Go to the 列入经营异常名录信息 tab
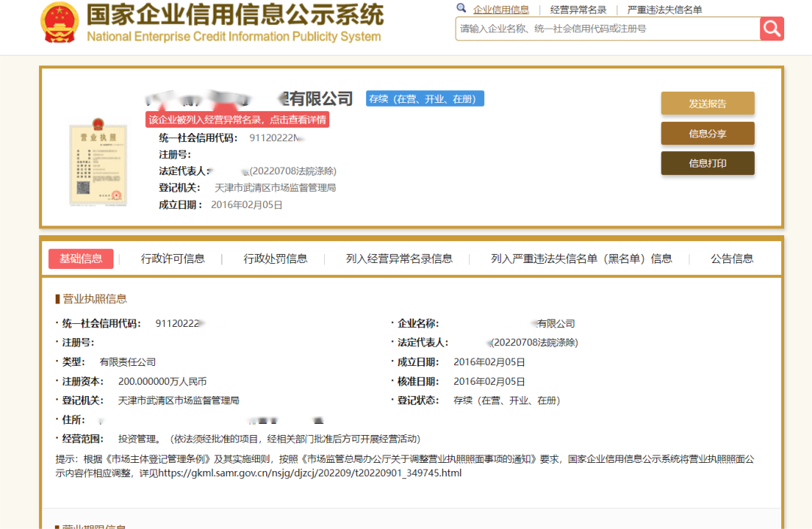This screenshot has width=812, height=529. [399, 258]
